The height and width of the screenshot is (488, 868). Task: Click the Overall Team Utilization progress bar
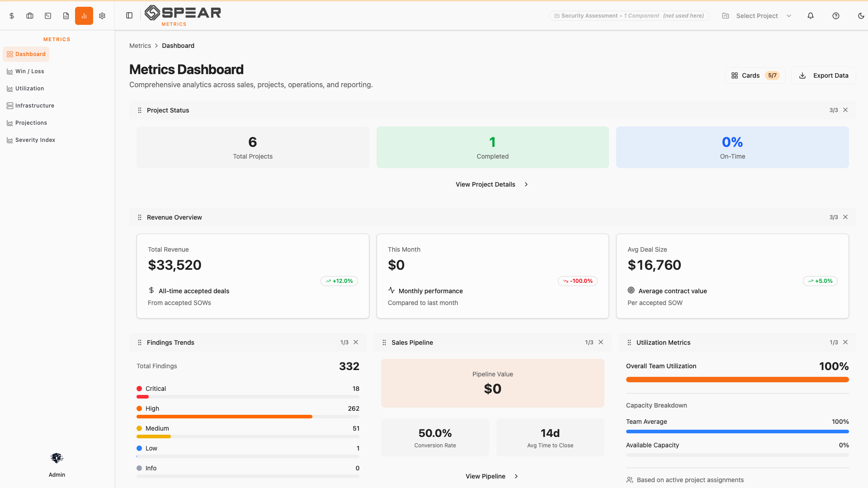pos(737,380)
